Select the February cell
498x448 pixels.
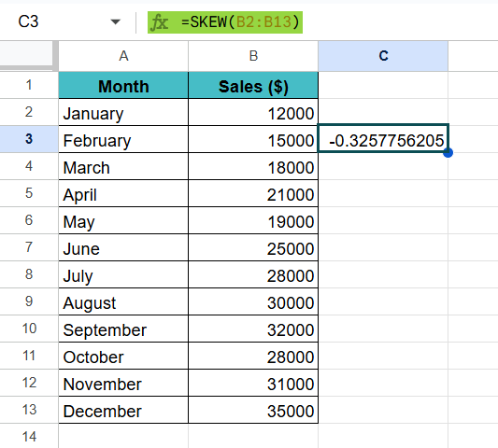click(123, 139)
